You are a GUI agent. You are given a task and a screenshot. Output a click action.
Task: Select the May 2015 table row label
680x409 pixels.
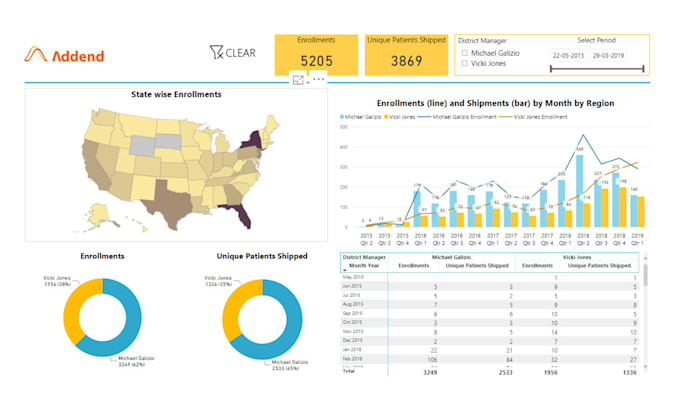[x=353, y=277]
